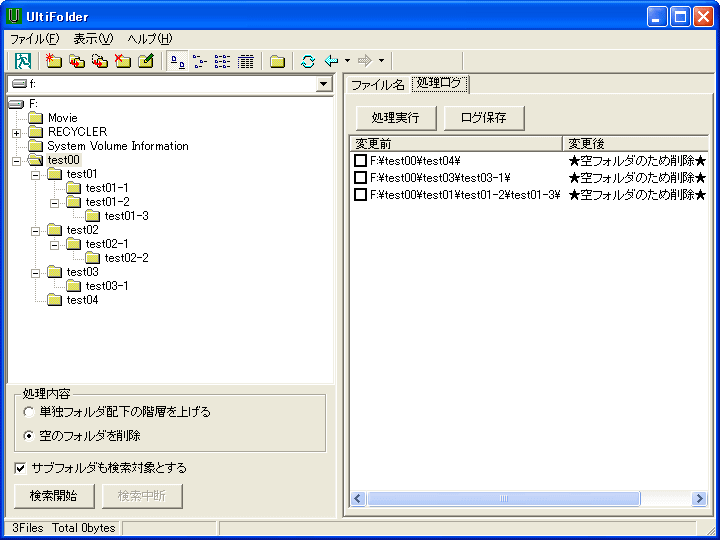Select the 空のフォルダを削除 radio option

click(x=28, y=436)
